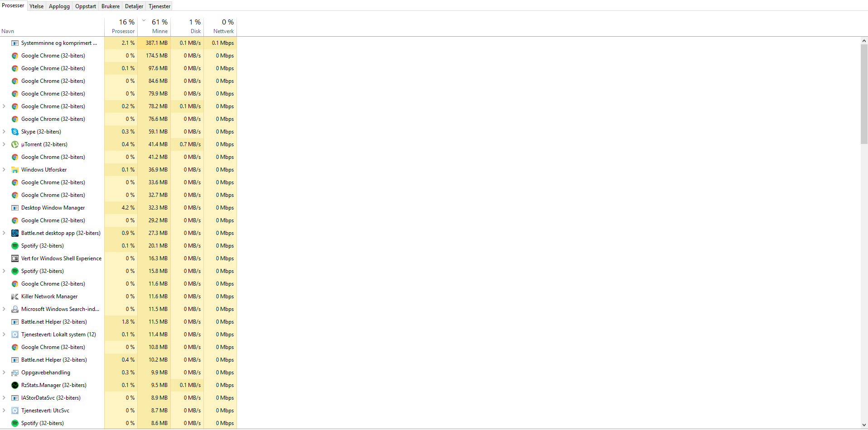Expand the Chrome process using 78.2 MB
This screenshot has height=430, width=868.
4,106
